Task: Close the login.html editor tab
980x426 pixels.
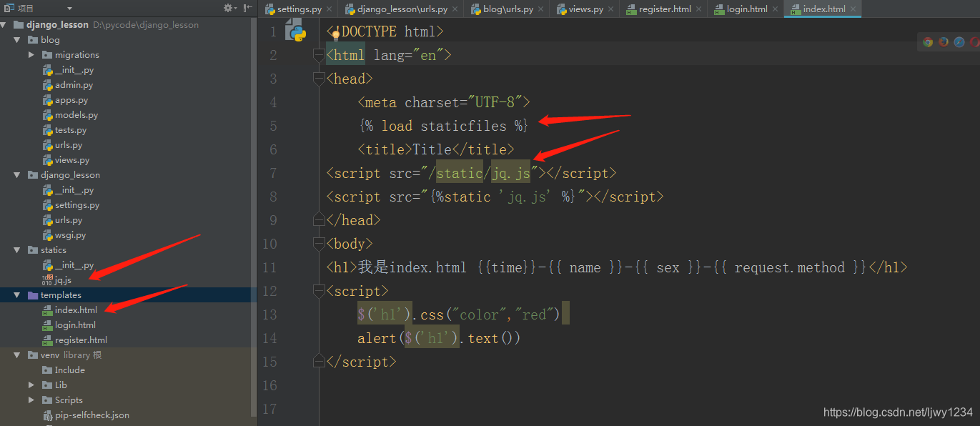Action: pyautogui.click(x=776, y=9)
